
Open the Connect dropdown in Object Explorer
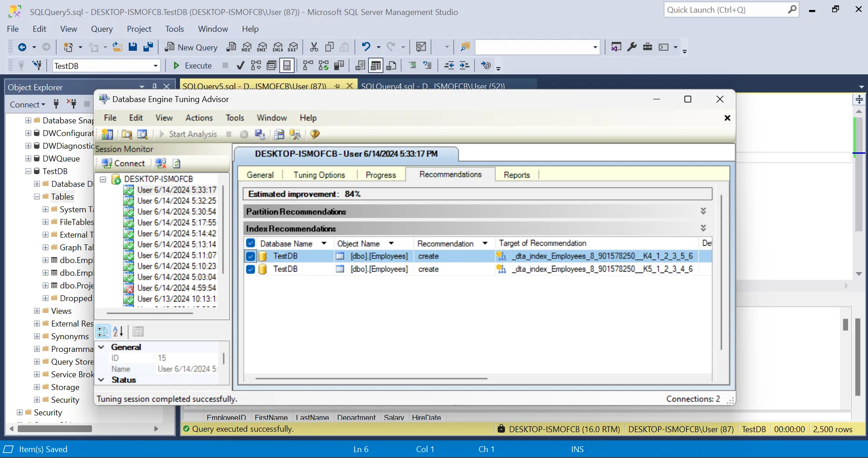pyautogui.click(x=28, y=105)
